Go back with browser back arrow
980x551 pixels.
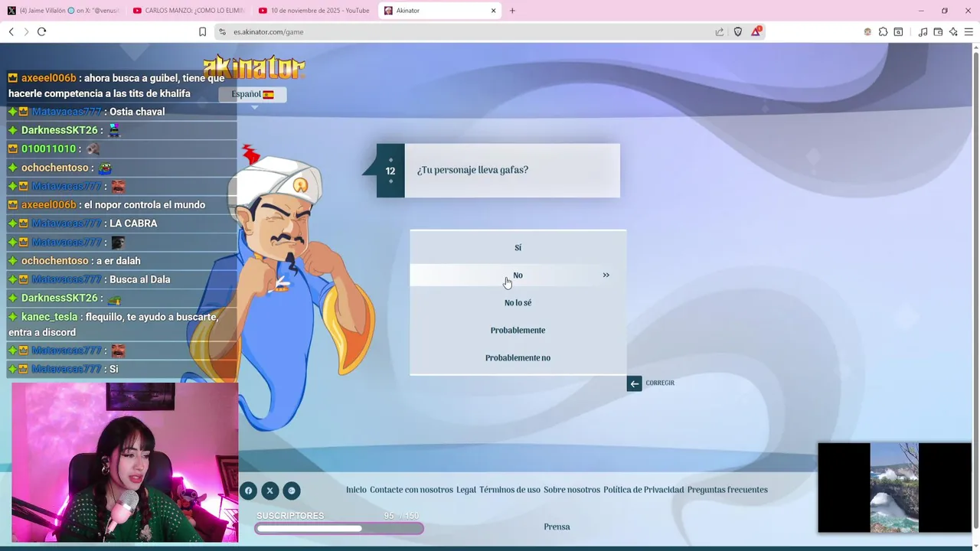pos(11,31)
